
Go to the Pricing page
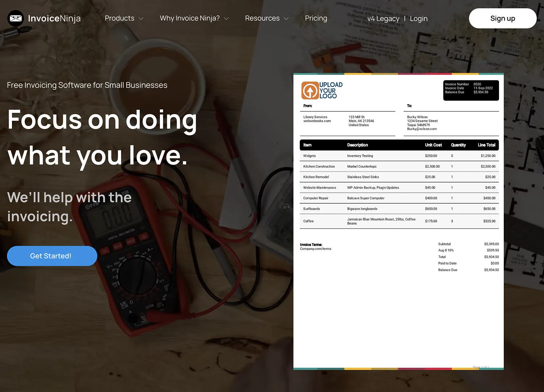tap(316, 18)
